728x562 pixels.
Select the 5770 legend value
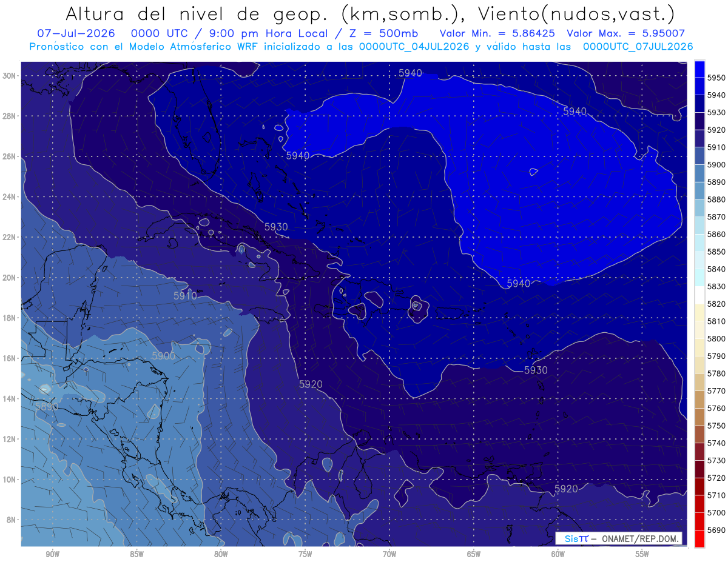pos(716,391)
